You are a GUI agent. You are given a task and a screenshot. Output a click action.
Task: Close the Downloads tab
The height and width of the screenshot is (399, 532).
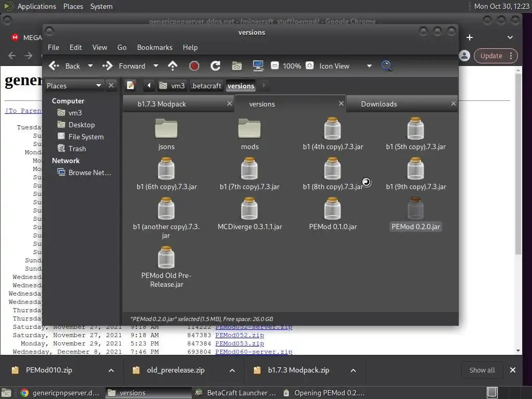pyautogui.click(x=453, y=103)
